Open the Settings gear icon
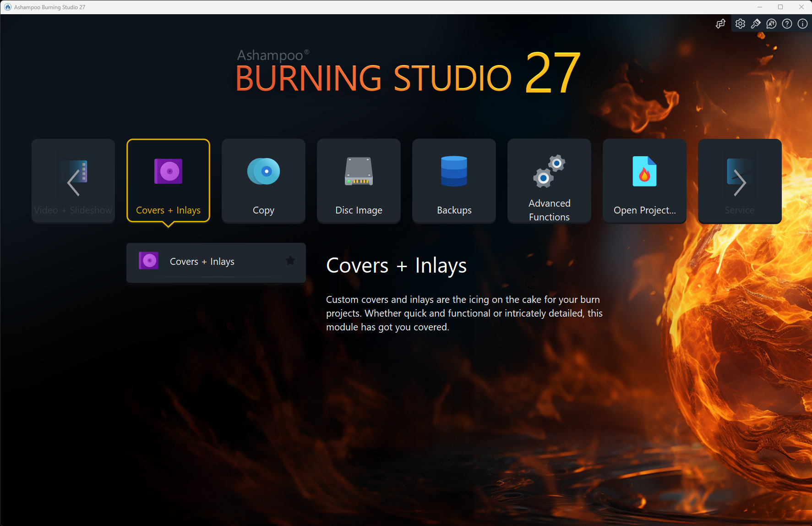 click(740, 23)
